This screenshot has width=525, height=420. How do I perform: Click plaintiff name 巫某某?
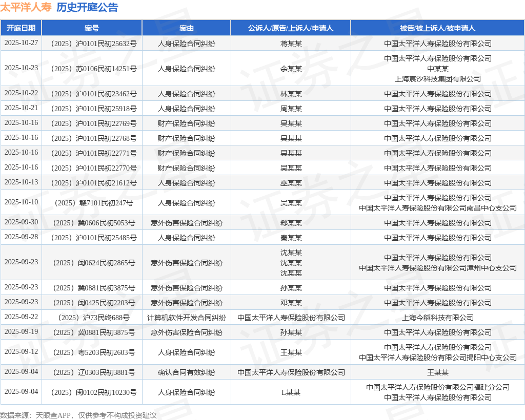pyautogui.click(x=291, y=183)
